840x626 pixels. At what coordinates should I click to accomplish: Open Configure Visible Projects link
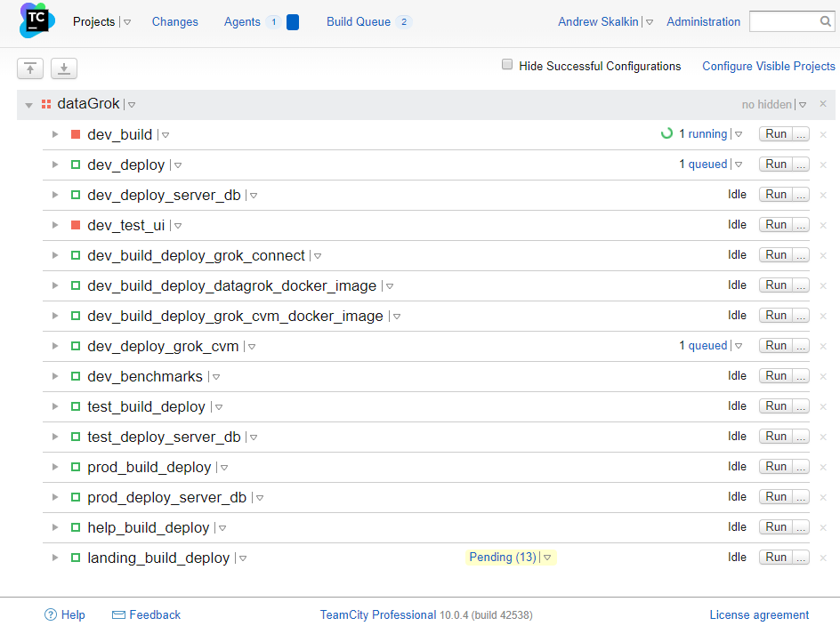click(x=768, y=66)
